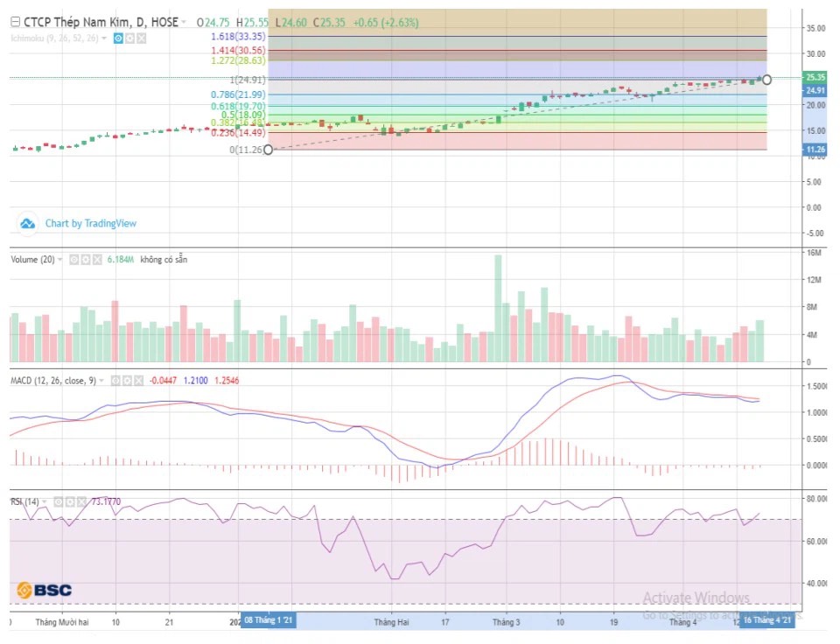840x644 pixels.
Task: Toggle MACD indicator visibility eye
Action: pyautogui.click(x=113, y=381)
